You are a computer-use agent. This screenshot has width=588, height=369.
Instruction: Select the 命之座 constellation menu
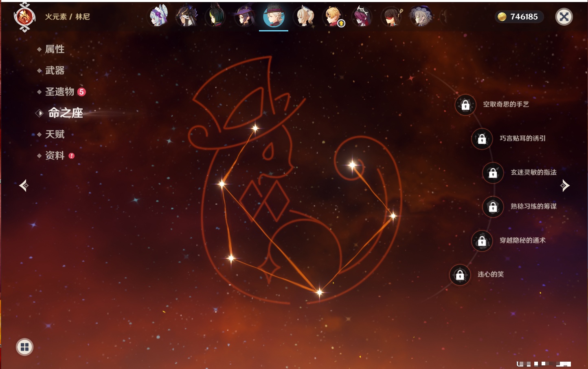point(65,113)
